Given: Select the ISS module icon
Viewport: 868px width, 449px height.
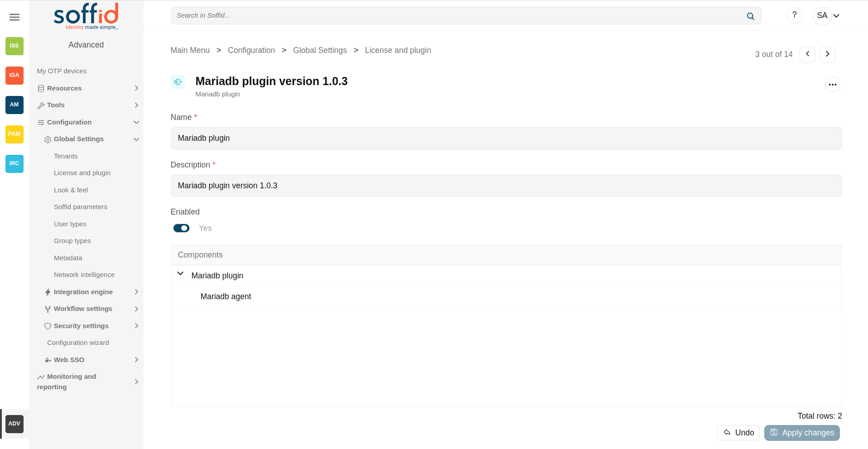Looking at the screenshot, I should (x=14, y=46).
